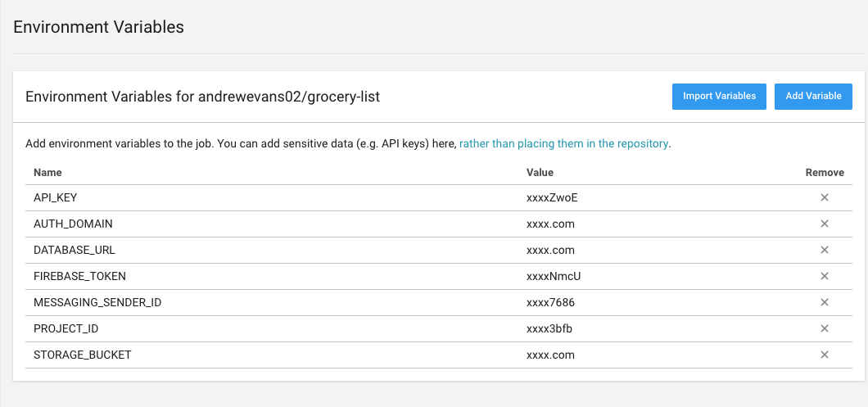Click the xxxx7686 sender ID value
The height and width of the screenshot is (407, 868).
point(550,302)
